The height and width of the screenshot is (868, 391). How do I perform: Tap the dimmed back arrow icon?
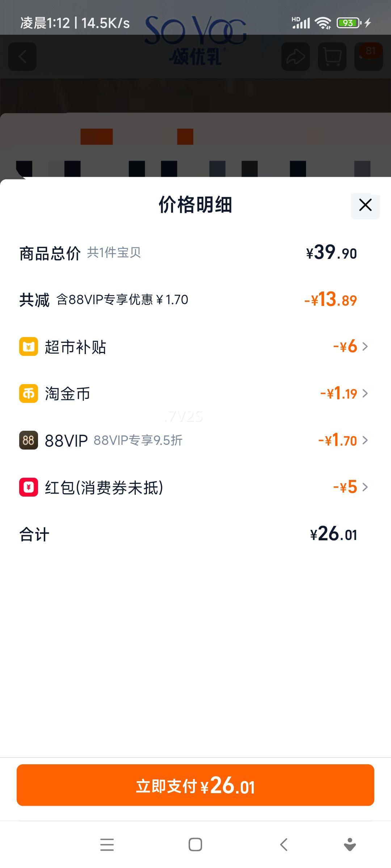(x=22, y=56)
